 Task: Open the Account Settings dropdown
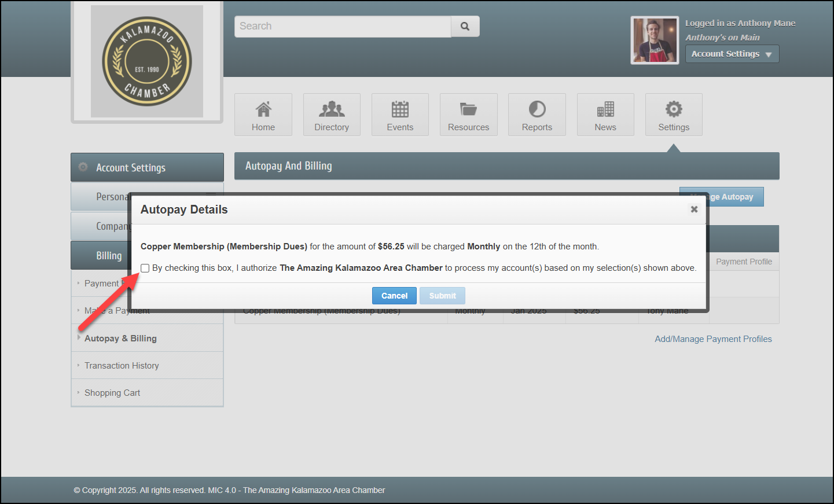click(732, 54)
